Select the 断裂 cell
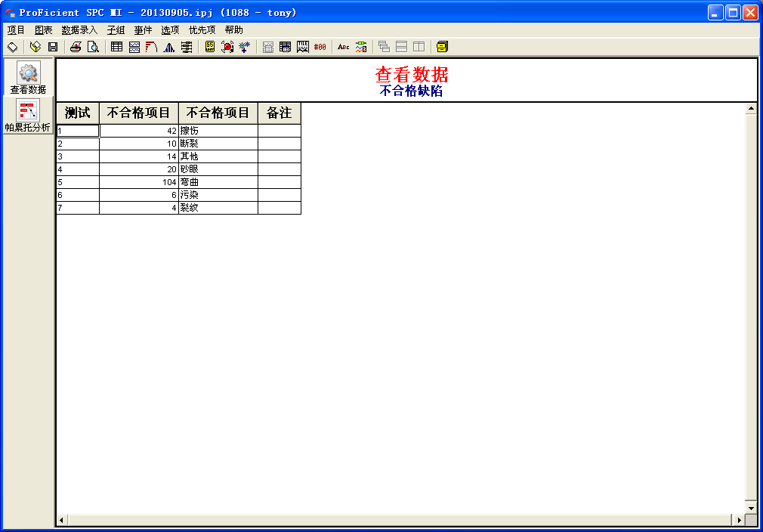 tap(218, 144)
